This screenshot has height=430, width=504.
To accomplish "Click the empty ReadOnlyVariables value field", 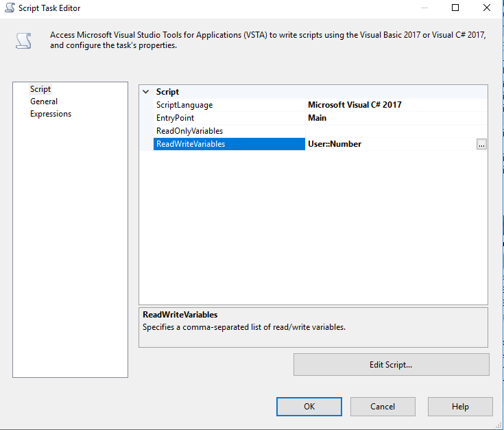I will (396, 131).
